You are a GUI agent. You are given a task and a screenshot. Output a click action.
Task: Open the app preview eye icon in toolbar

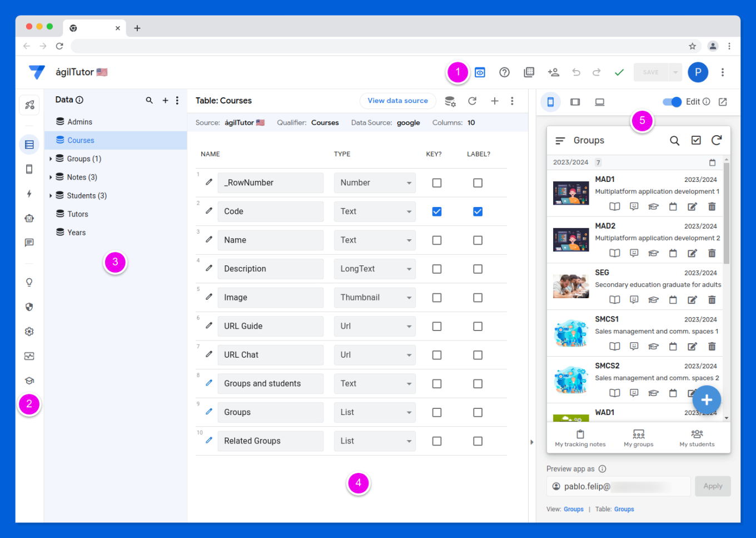click(x=479, y=72)
